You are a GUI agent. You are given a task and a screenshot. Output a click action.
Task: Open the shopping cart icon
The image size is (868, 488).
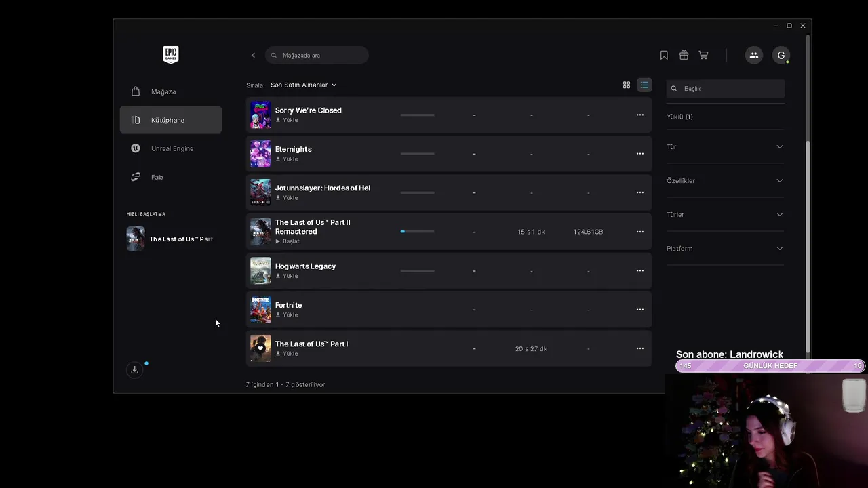pyautogui.click(x=703, y=55)
